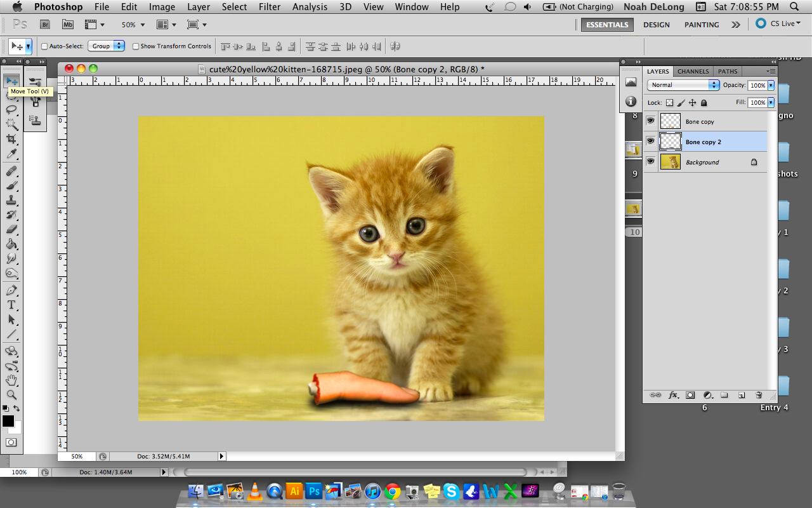Select the Brush tool
Viewport: 812px width, 508px height.
pos(11,185)
